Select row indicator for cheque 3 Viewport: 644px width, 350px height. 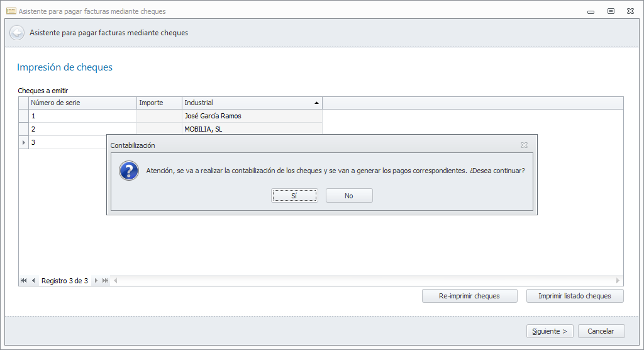point(23,142)
